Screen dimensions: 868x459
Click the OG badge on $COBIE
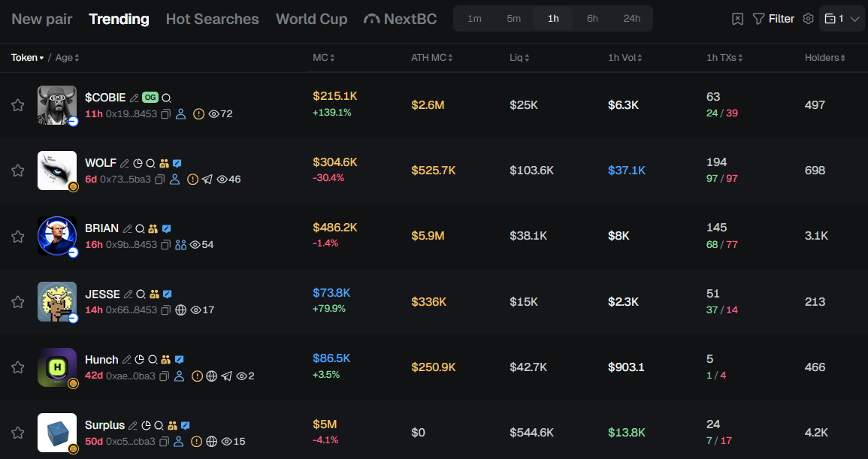(x=150, y=98)
